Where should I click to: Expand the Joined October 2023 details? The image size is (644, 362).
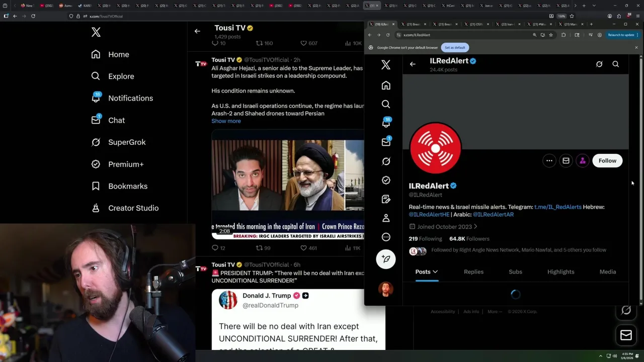coord(443,227)
